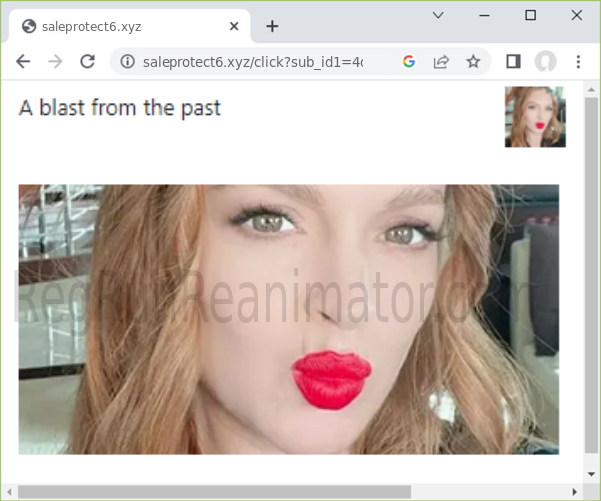
Task: Click the large selfie image
Action: [288, 319]
